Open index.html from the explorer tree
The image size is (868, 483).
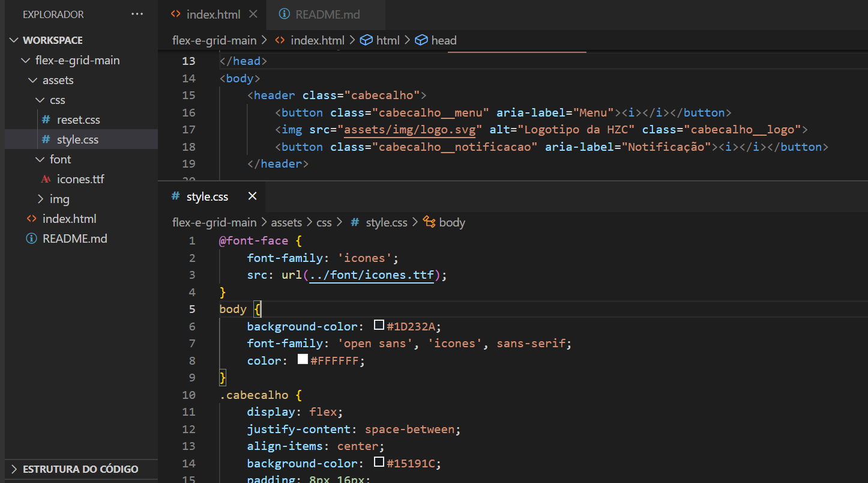tap(69, 219)
